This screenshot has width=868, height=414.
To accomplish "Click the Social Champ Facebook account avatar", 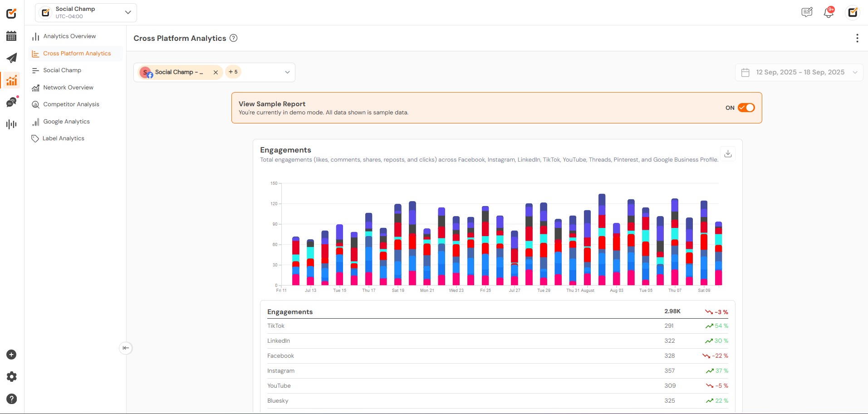I will pyautogui.click(x=146, y=72).
